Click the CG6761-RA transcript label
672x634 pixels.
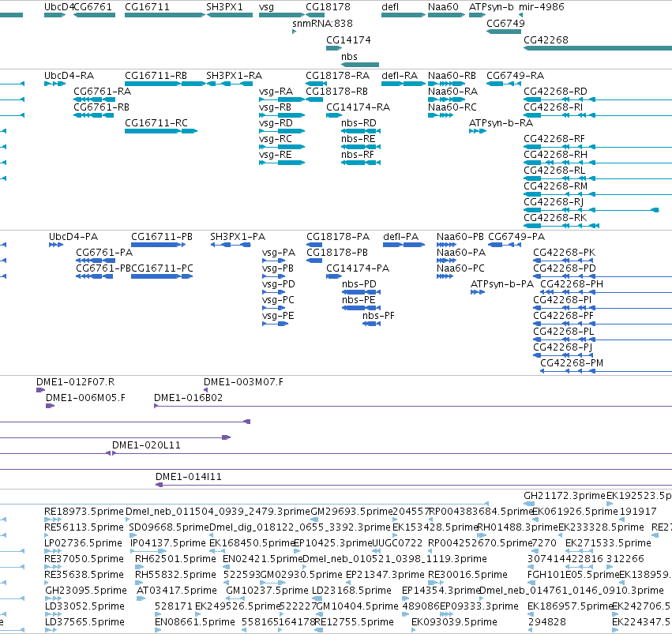103,92
